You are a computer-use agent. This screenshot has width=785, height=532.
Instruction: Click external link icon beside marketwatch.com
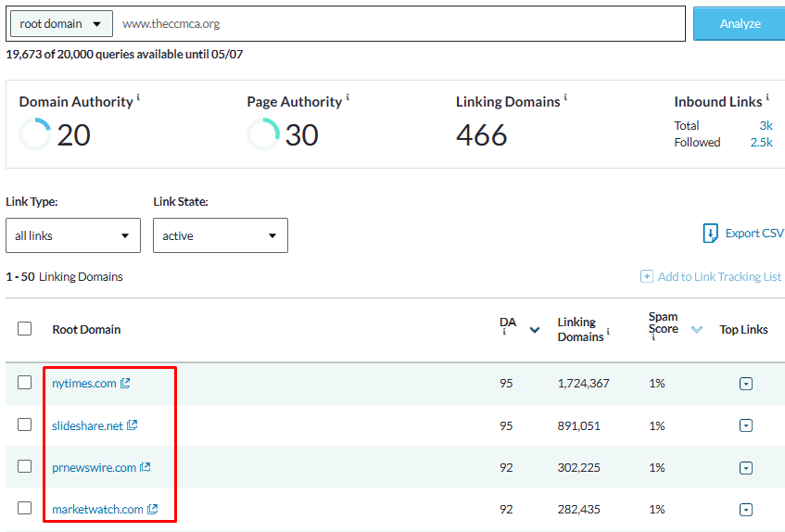coord(152,509)
